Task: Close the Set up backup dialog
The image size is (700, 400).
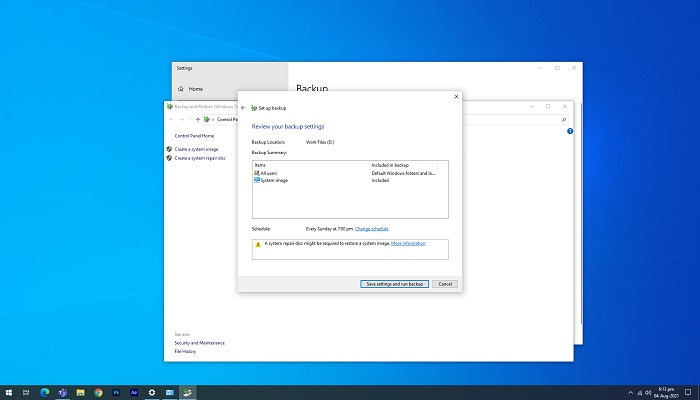Action: coord(456,96)
